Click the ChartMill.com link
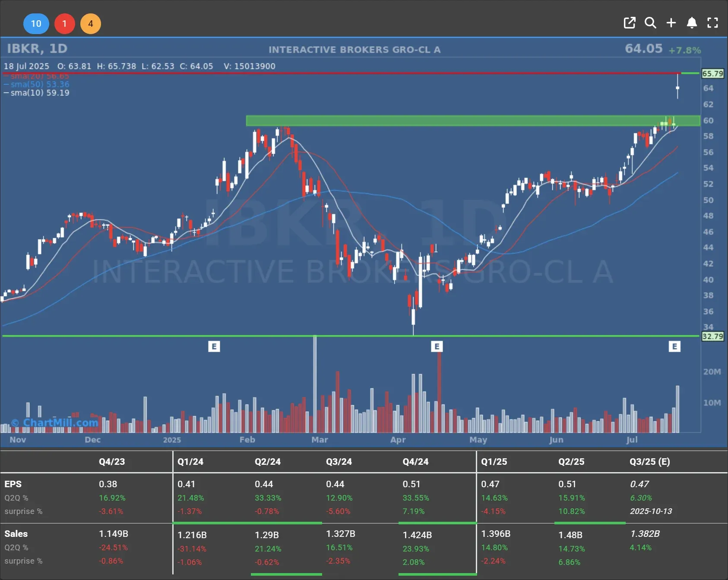Image resolution: width=728 pixels, height=580 pixels. tap(55, 422)
